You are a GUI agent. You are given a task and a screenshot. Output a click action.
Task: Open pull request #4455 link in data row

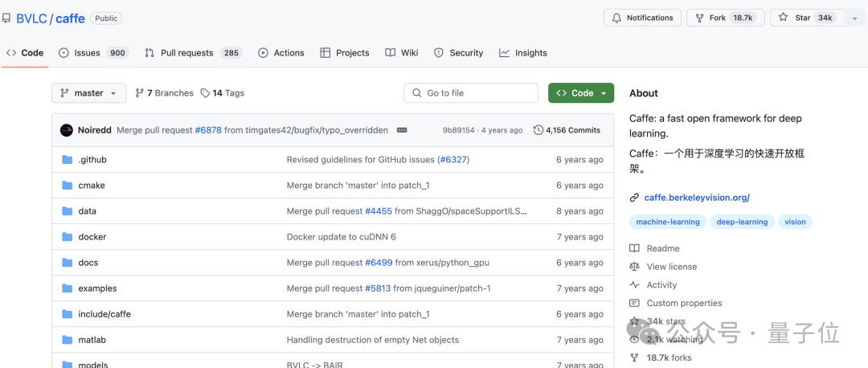coord(379,211)
